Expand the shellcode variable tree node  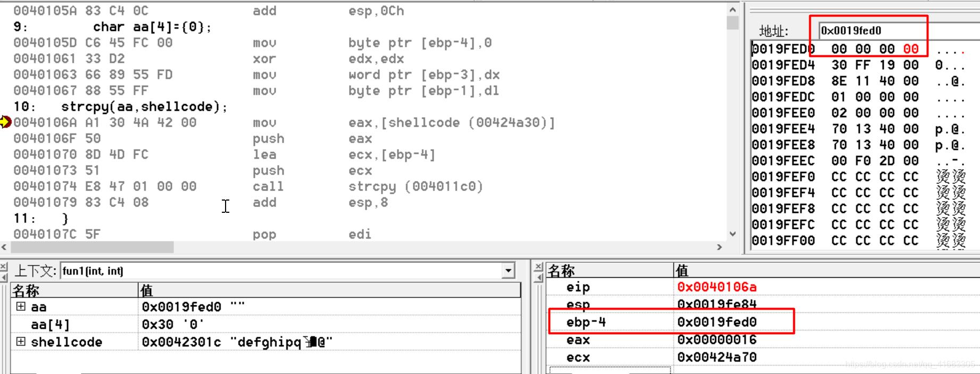[21, 342]
